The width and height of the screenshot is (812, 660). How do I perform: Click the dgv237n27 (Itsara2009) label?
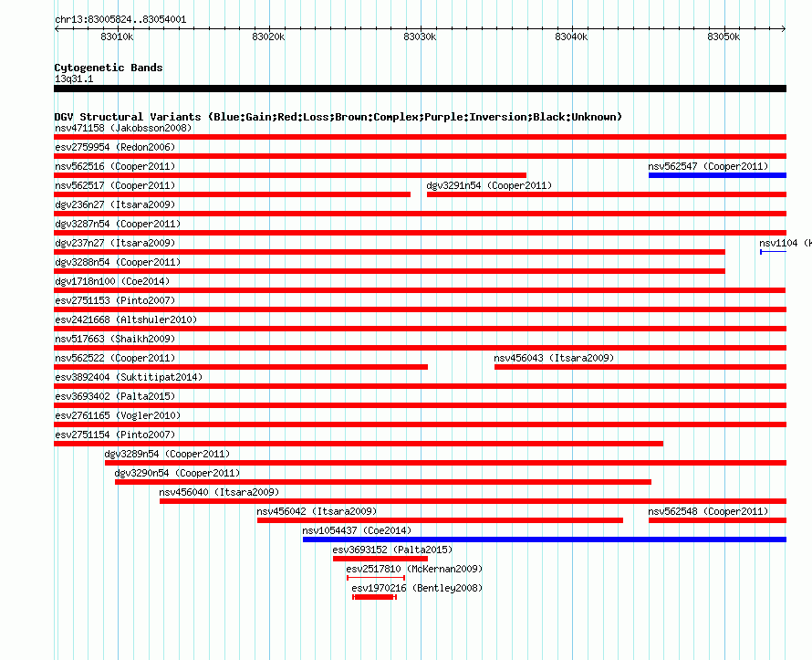[x=116, y=243]
